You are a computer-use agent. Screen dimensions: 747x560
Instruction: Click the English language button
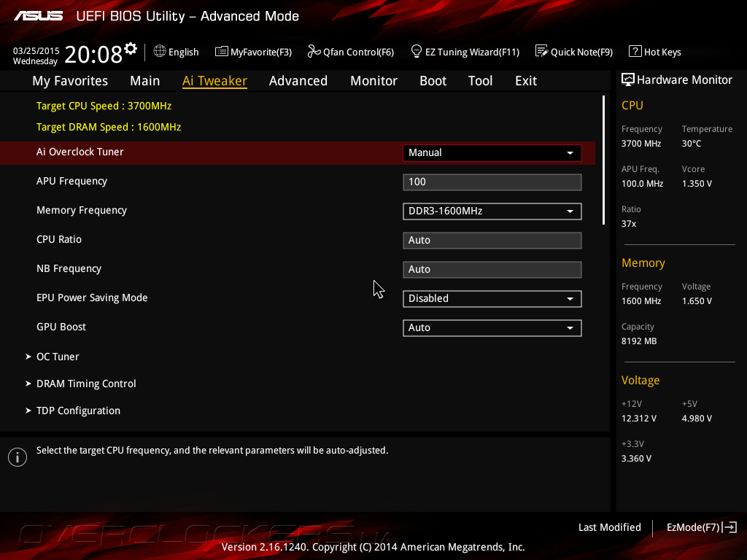pyautogui.click(x=183, y=52)
